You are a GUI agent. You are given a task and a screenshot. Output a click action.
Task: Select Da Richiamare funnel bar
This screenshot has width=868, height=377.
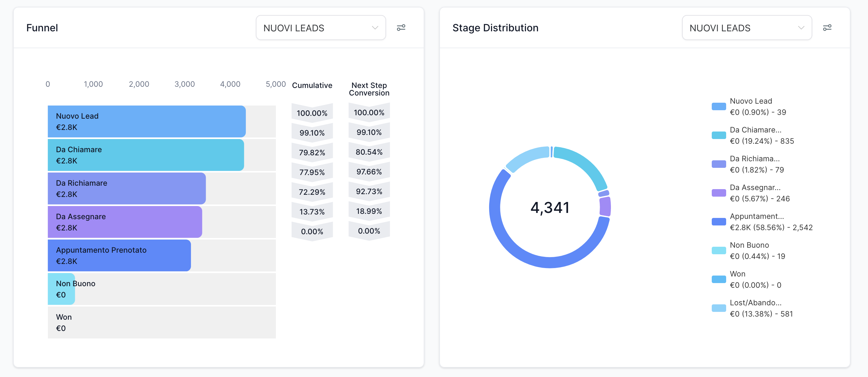pyautogui.click(x=127, y=188)
